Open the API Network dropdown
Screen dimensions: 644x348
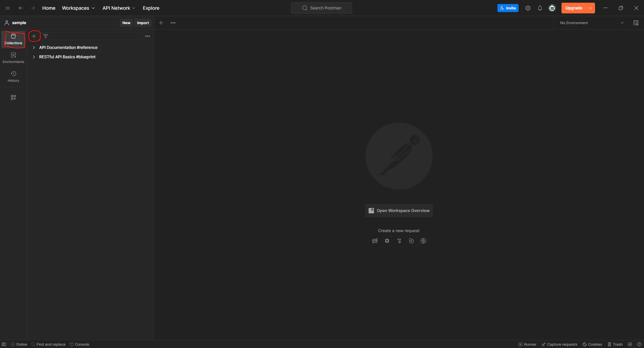119,8
